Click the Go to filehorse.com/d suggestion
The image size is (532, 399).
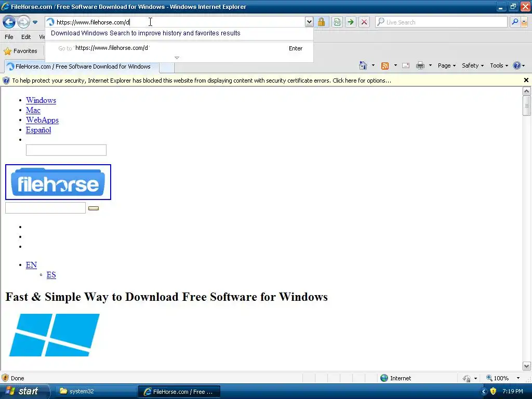(x=180, y=48)
